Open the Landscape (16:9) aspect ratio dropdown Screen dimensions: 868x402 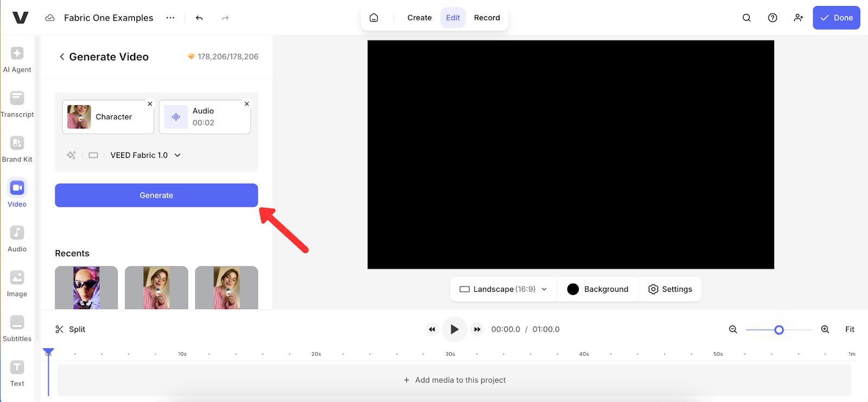coord(503,289)
